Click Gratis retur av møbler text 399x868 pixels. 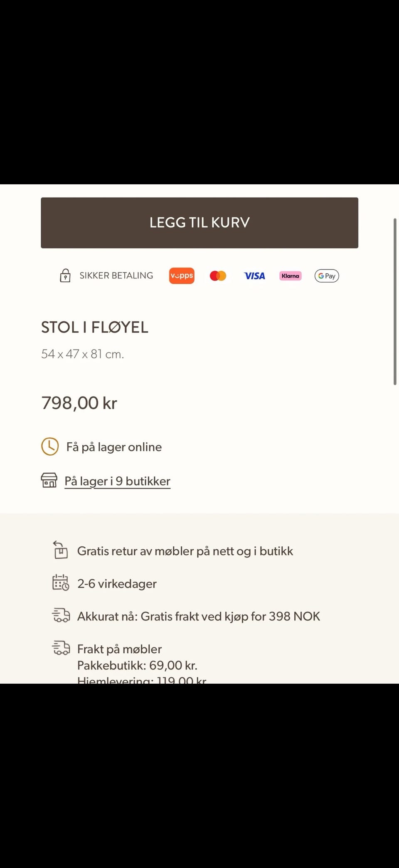tap(185, 551)
